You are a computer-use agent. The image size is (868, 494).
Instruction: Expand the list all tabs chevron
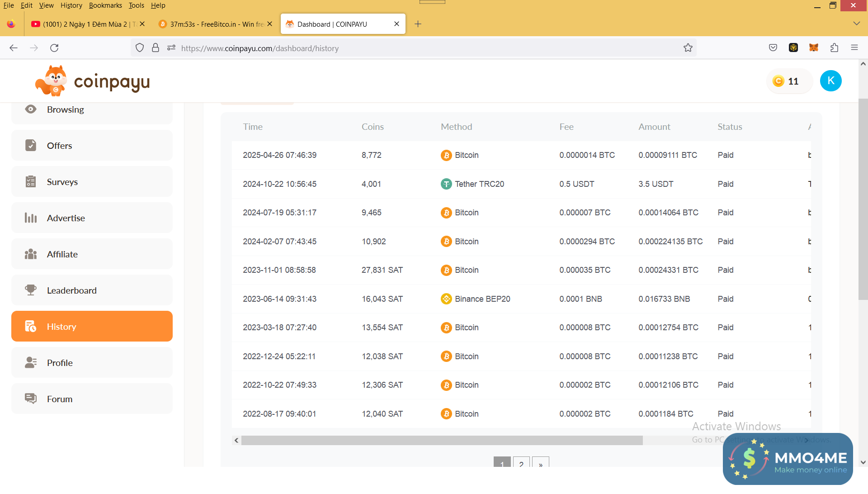pos(856,24)
